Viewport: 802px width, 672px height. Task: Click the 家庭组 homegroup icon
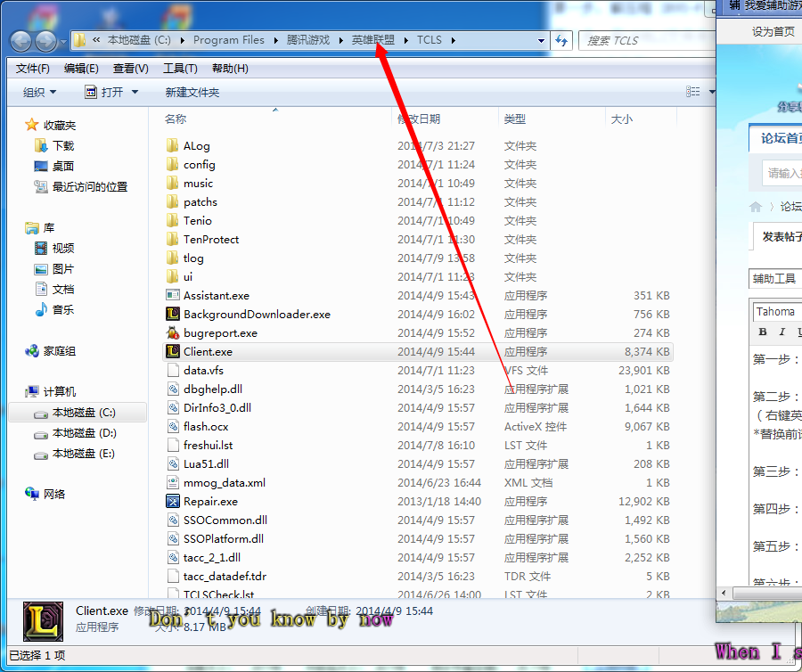(x=32, y=351)
